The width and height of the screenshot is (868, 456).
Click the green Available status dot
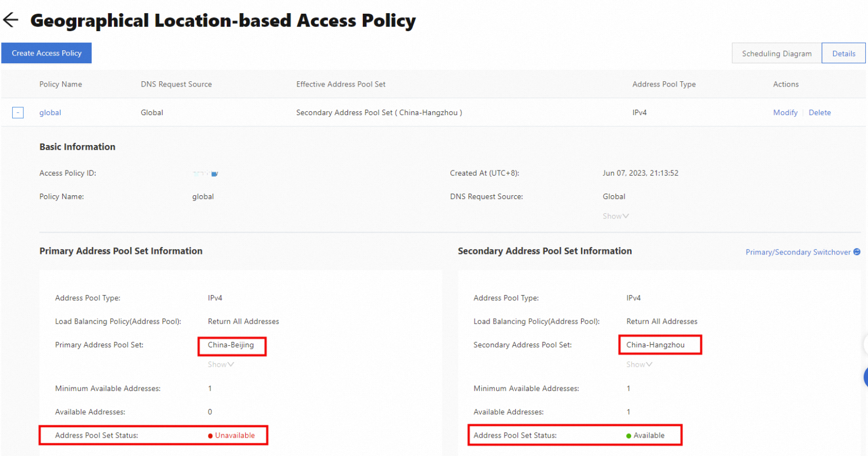pos(629,436)
